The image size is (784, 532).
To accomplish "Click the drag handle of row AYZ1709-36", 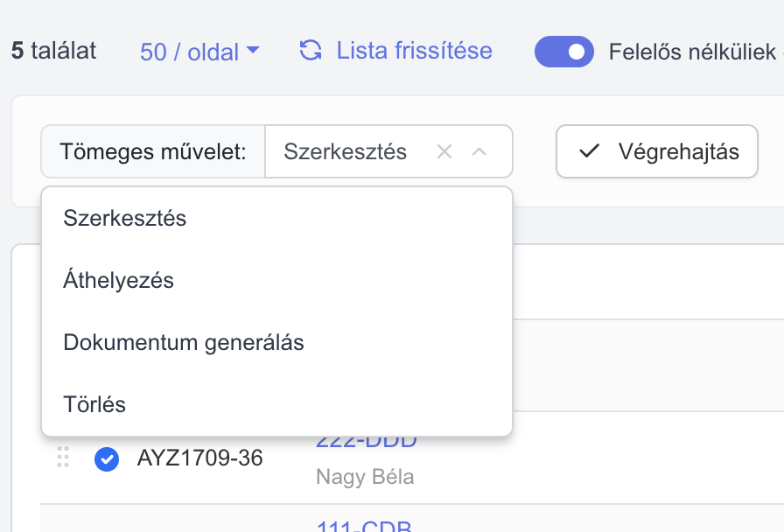I will click(x=62, y=457).
